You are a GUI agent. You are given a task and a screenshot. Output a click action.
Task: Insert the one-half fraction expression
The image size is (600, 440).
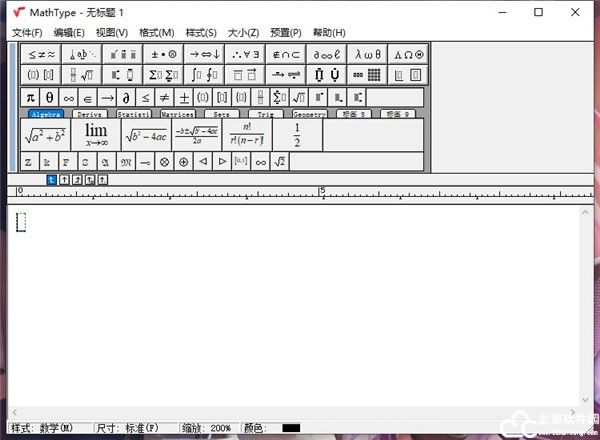pyautogui.click(x=296, y=135)
